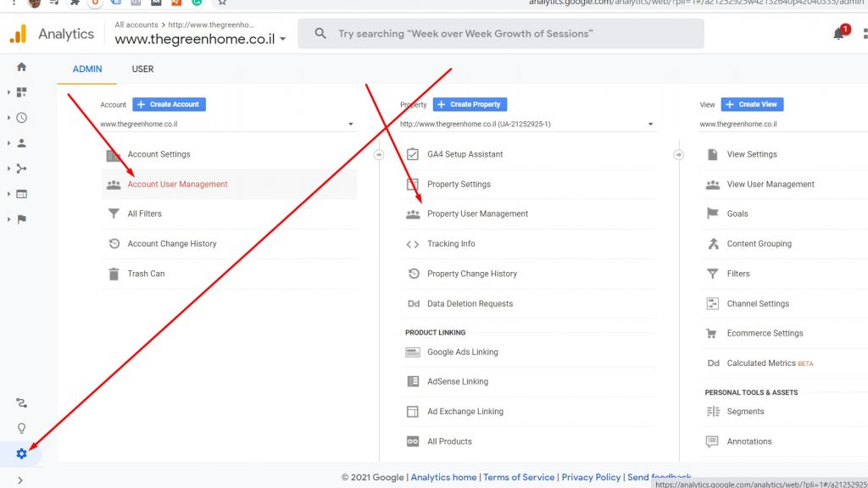Switch to the ADMIN tab
868x488 pixels.
(87, 69)
